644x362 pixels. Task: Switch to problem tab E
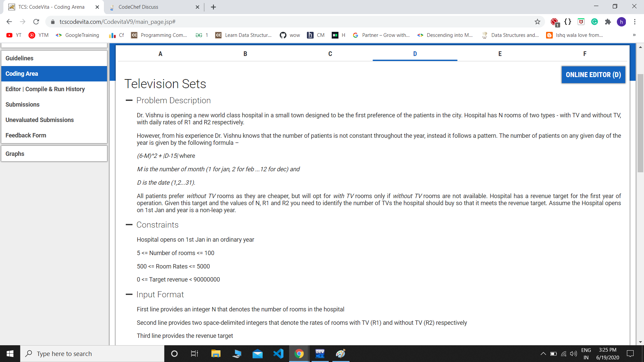pyautogui.click(x=500, y=54)
